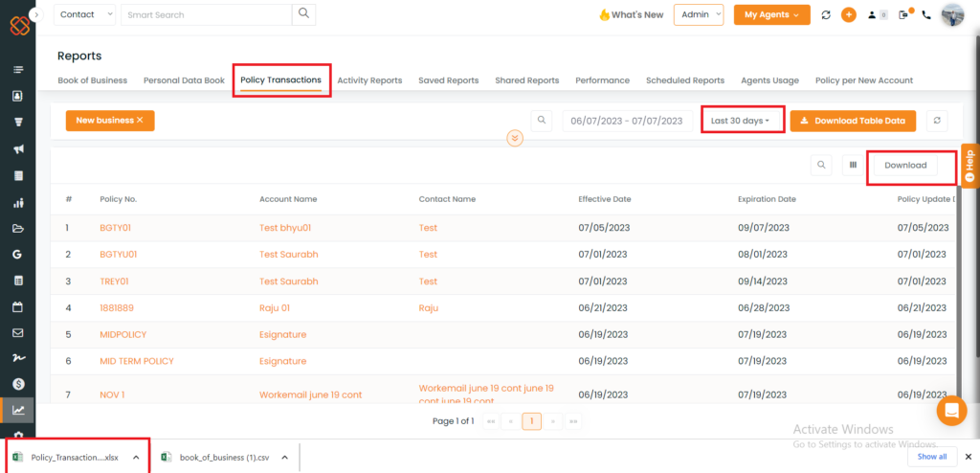Open the book_of_business (1).csv downloaded file
The width and height of the screenshot is (980, 473).
point(215,457)
